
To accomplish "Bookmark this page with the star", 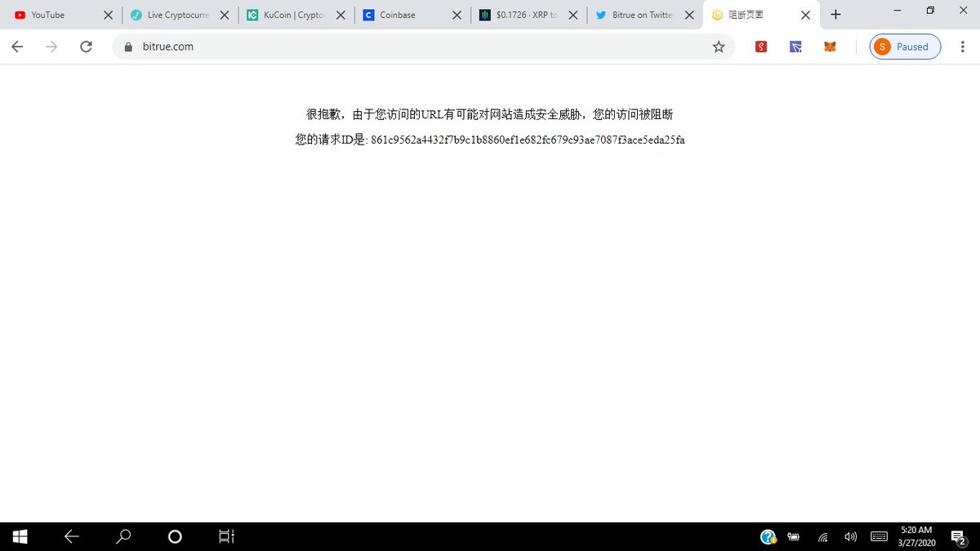I will (x=719, y=47).
